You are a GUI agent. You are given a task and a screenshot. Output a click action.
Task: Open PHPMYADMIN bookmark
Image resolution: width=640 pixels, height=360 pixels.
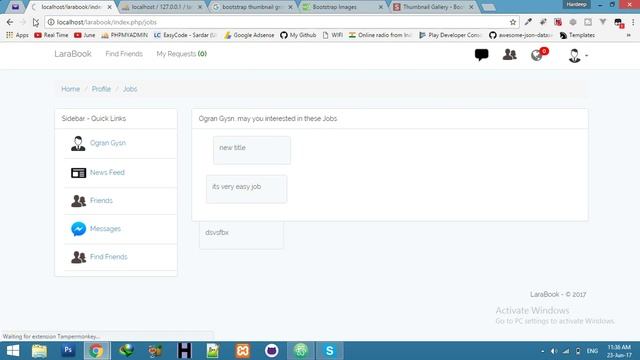pyautogui.click(x=124, y=35)
